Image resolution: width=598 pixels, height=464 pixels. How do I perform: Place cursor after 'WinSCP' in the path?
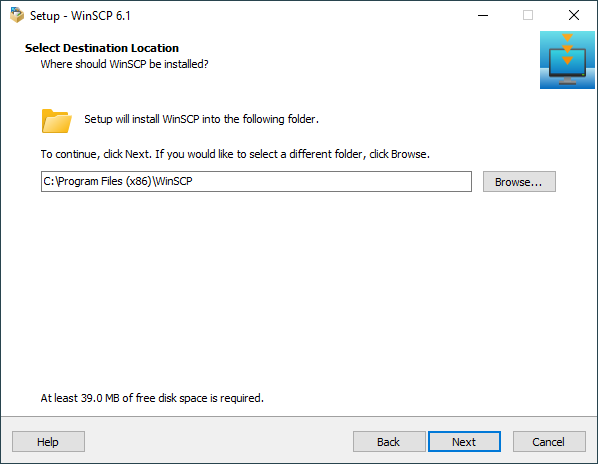point(193,181)
